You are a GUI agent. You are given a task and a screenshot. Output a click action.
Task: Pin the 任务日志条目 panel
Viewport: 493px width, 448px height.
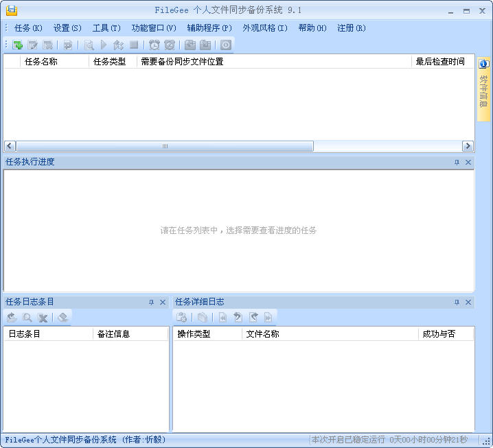click(151, 303)
